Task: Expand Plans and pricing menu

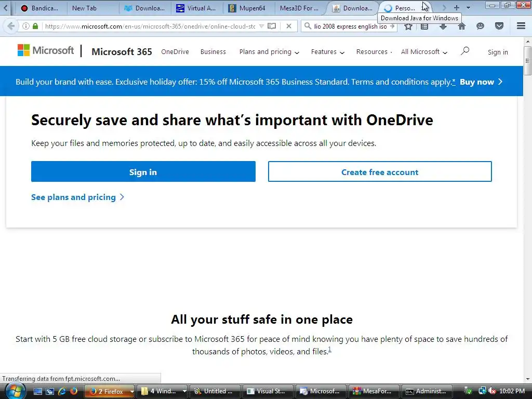Action: point(269,52)
